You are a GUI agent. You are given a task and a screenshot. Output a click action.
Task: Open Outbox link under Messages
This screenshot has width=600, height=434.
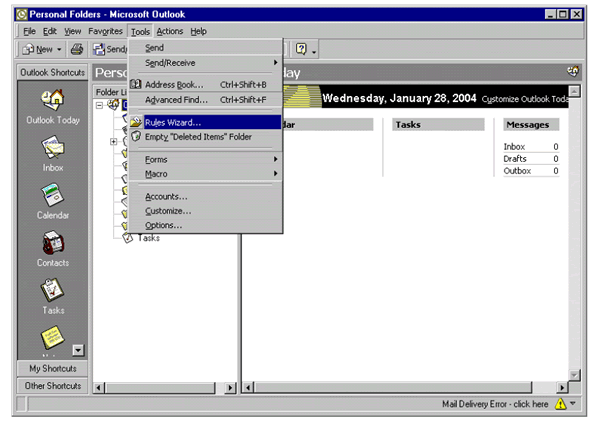[x=517, y=171]
